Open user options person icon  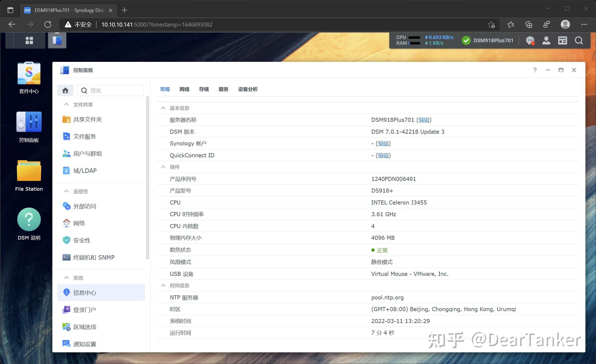(x=546, y=41)
